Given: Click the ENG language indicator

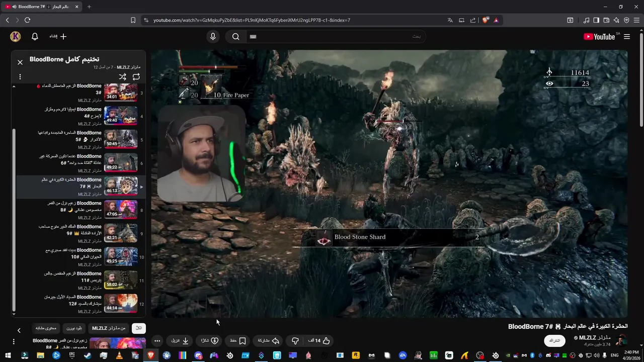Looking at the screenshot, I should 614,355.
